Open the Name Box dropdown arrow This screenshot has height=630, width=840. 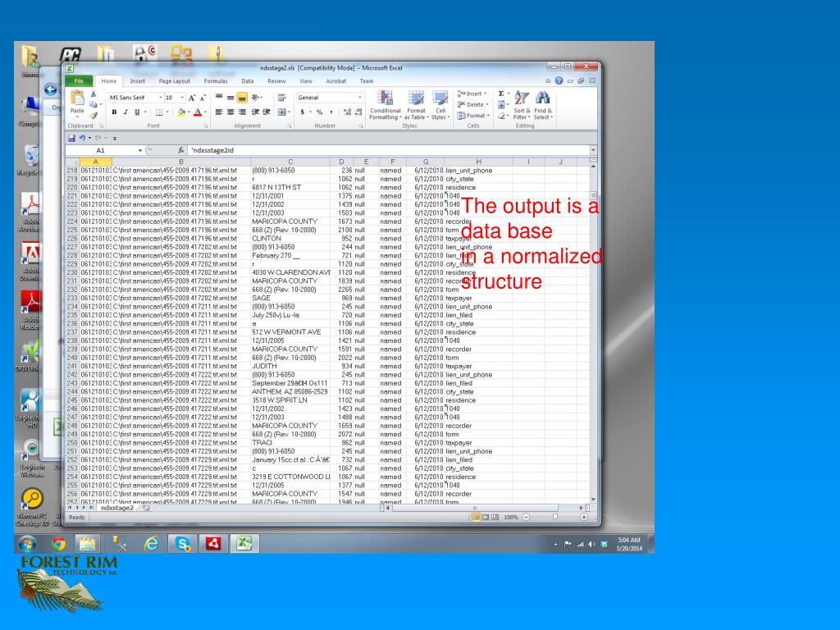(x=140, y=151)
